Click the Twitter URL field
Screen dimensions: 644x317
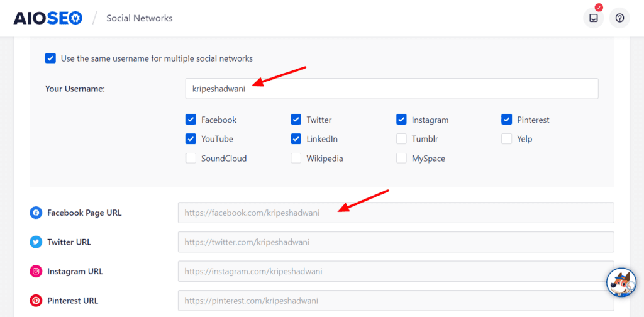click(396, 242)
